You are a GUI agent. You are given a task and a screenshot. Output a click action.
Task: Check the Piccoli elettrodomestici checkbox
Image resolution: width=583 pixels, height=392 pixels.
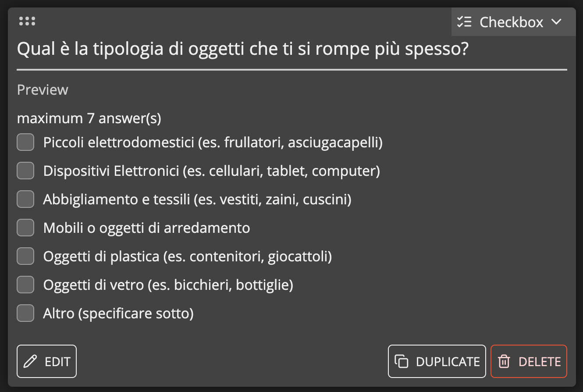(x=25, y=143)
